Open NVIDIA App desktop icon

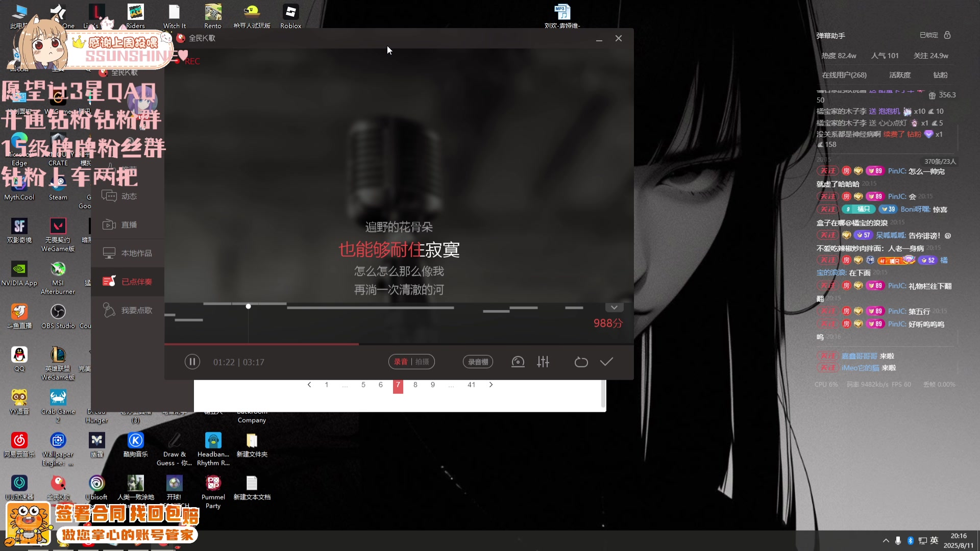pyautogui.click(x=19, y=273)
